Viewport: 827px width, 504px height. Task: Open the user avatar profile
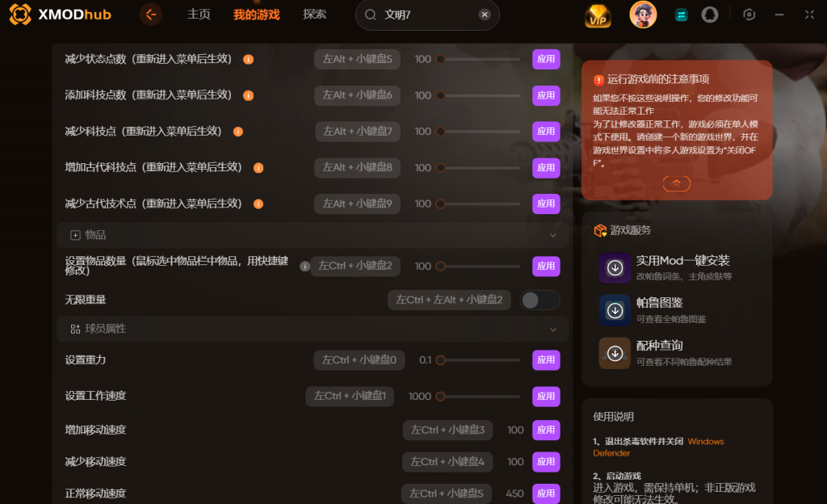pyautogui.click(x=643, y=15)
